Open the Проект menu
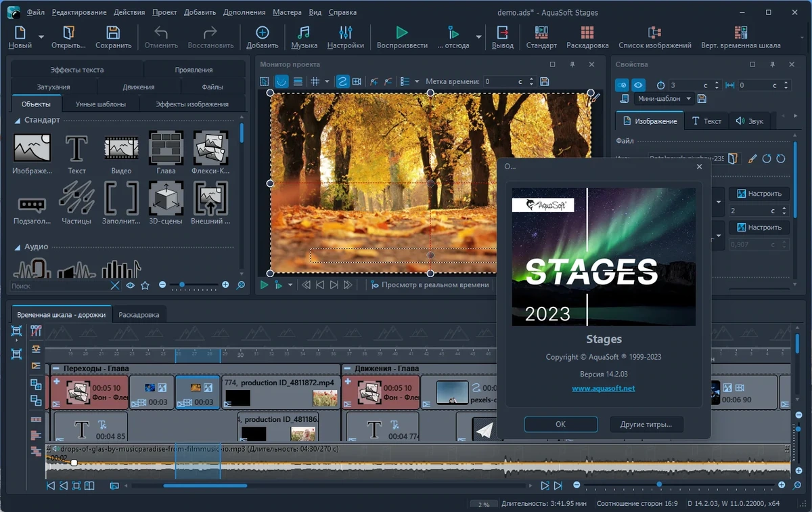The height and width of the screenshot is (512, 812). pyautogui.click(x=164, y=12)
